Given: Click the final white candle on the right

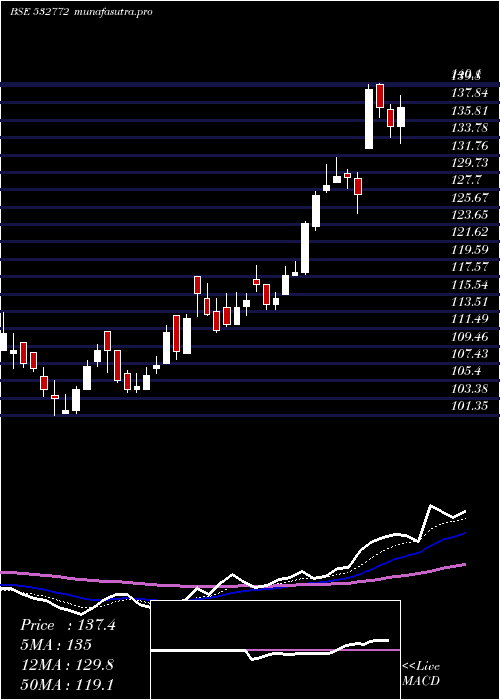Looking at the screenshot, I should point(401,117).
